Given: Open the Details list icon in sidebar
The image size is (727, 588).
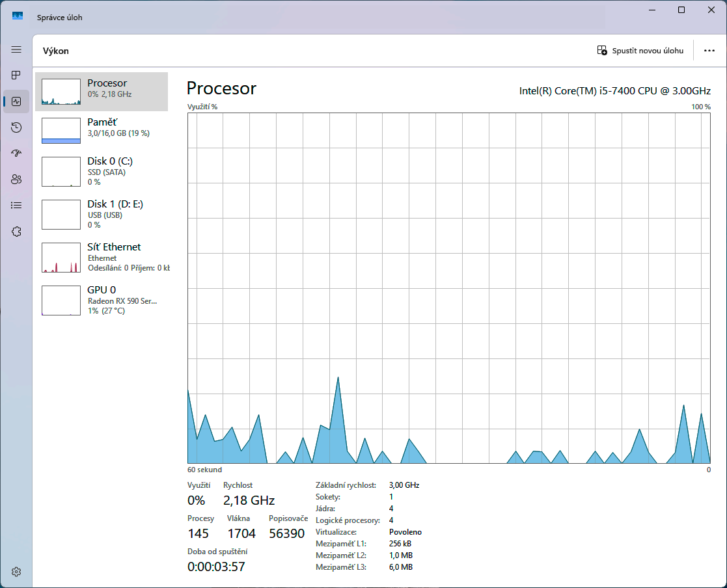Looking at the screenshot, I should tap(16, 206).
